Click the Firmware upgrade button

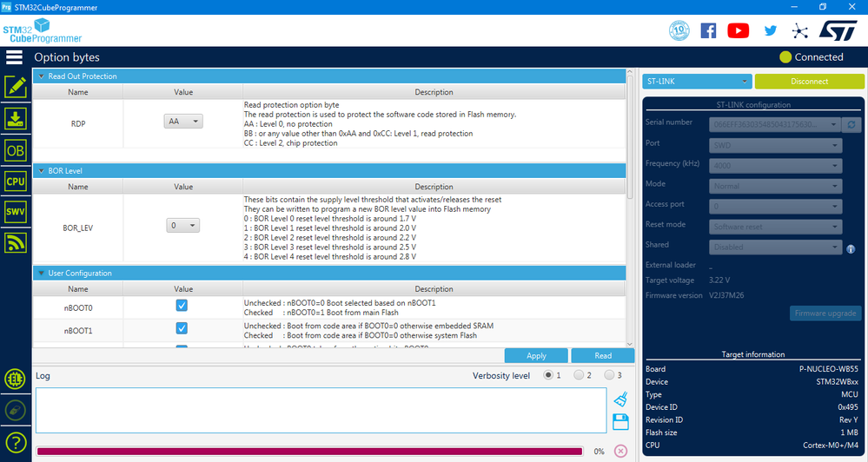pos(825,313)
